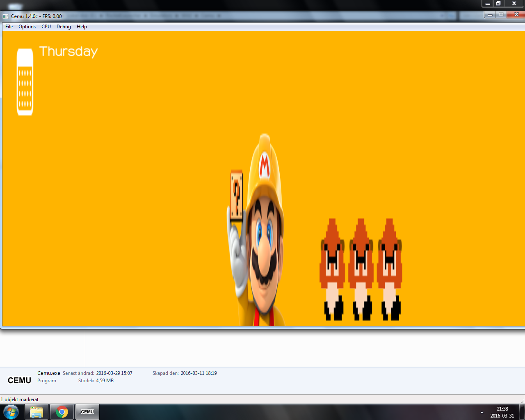This screenshot has height=420, width=525.
Task: Maximize the Cemu window
Action: coord(501,15)
